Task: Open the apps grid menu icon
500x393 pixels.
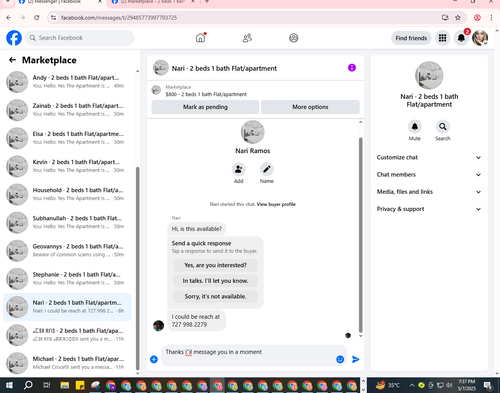Action: click(x=442, y=38)
